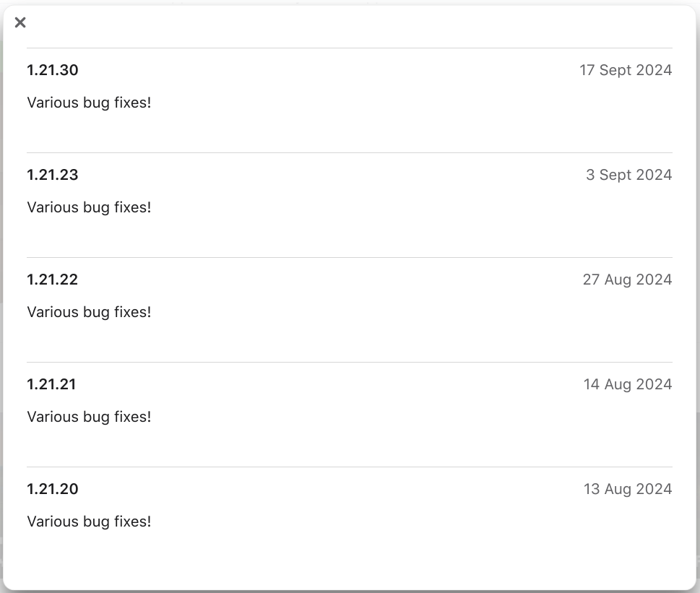Click the bug fixes text under 1.21.20
Image resolution: width=700 pixels, height=593 pixels.
[x=89, y=521]
